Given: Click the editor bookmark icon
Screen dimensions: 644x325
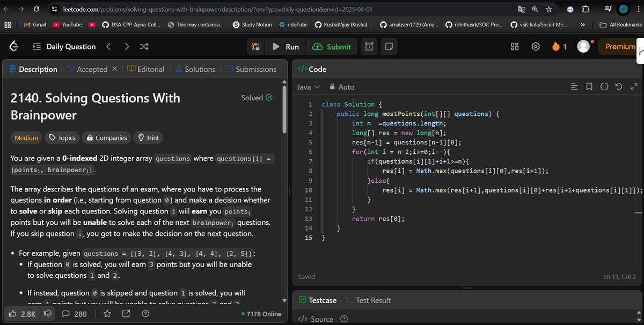Looking at the screenshot, I should pos(589,86).
